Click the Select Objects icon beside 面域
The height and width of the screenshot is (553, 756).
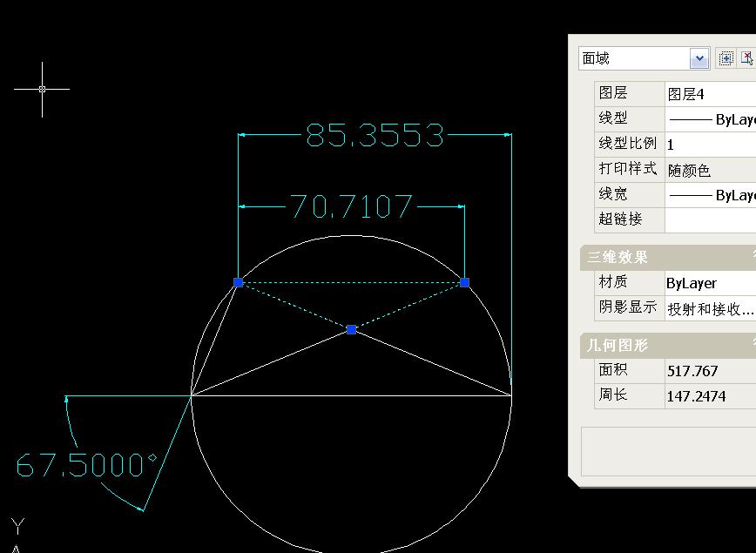tap(726, 58)
